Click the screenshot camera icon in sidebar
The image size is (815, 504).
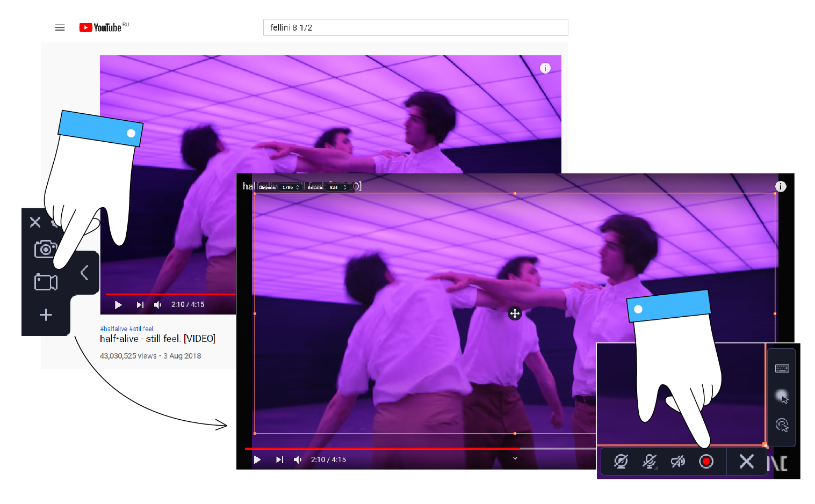(x=45, y=250)
